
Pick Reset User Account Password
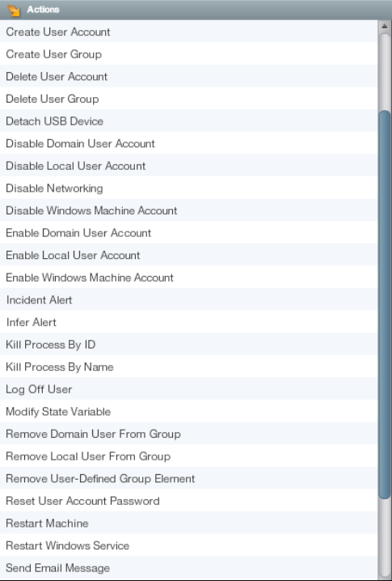pyautogui.click(x=188, y=501)
